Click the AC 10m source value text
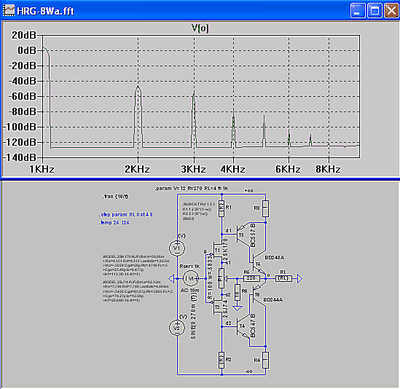Viewport: 400px width, 389px height. click(190, 291)
